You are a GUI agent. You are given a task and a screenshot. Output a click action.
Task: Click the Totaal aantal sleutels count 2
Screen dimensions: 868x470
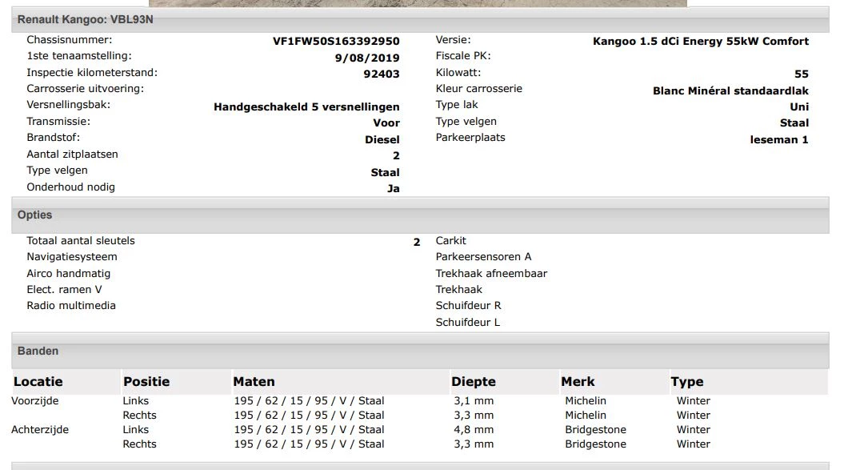(416, 240)
